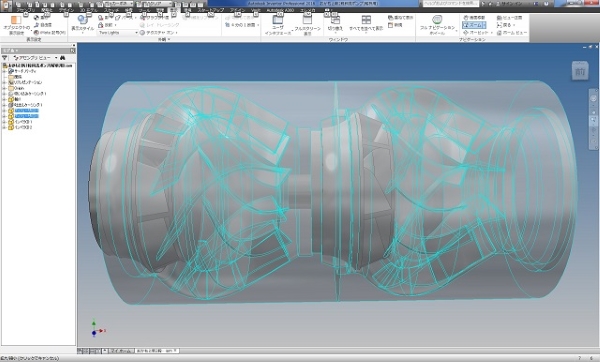Viewport: 600px width, 362px height.
Task: Click the Orbit (オービット) tool
Action: [x=476, y=33]
